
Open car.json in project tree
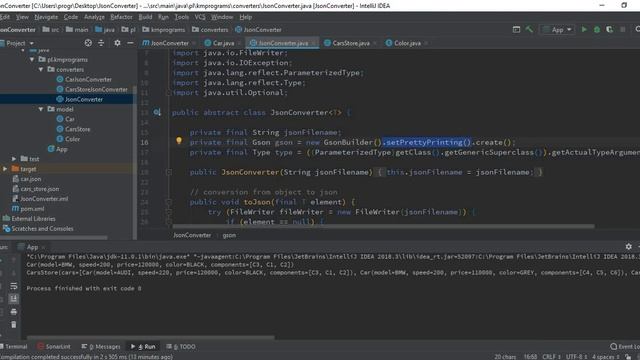click(27, 179)
